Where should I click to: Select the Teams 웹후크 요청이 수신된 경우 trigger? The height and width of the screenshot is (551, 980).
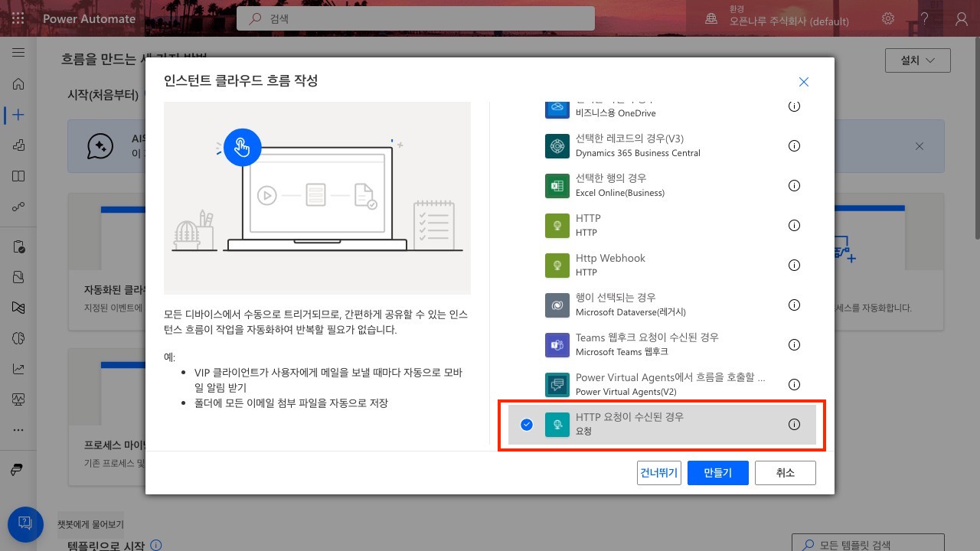[x=647, y=344]
